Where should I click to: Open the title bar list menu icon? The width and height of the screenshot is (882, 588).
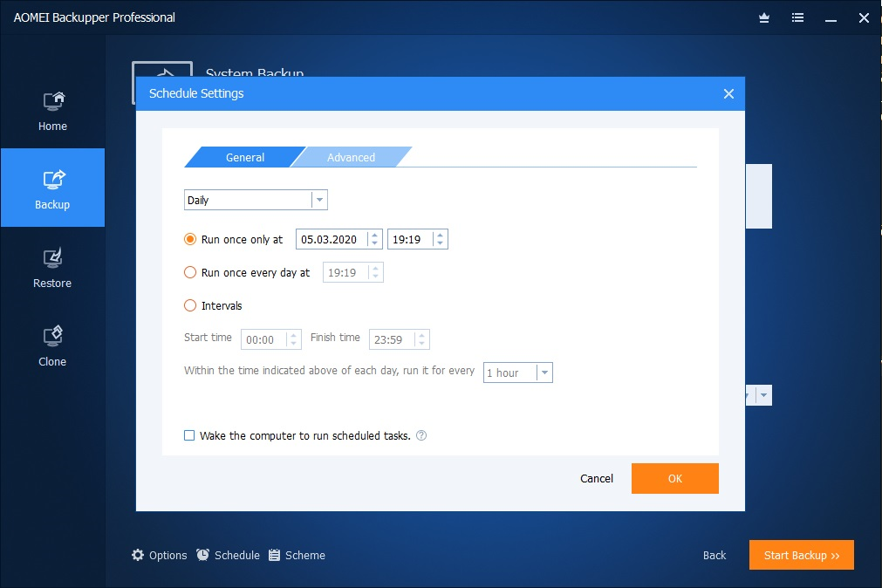[797, 18]
